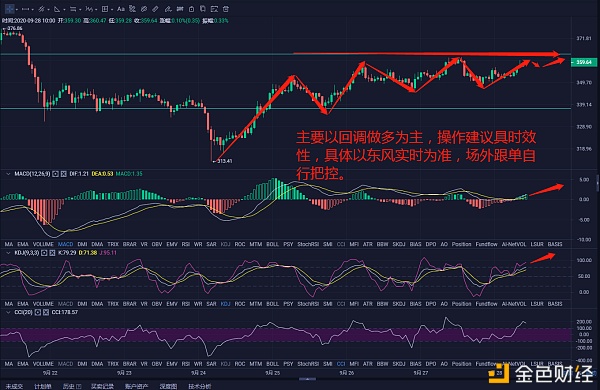Delete drawings using the trash icon
This screenshot has height=390, width=600.
pyautogui.click(x=226, y=9)
